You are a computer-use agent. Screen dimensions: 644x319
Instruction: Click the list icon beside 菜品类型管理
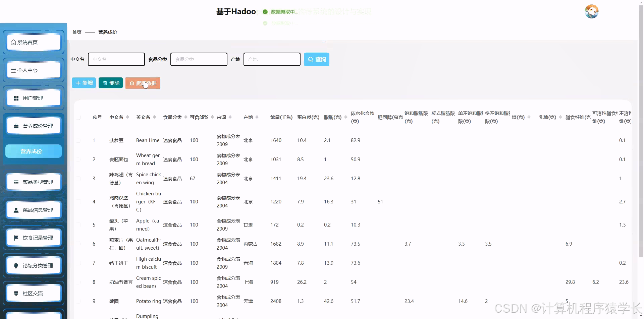(x=16, y=182)
